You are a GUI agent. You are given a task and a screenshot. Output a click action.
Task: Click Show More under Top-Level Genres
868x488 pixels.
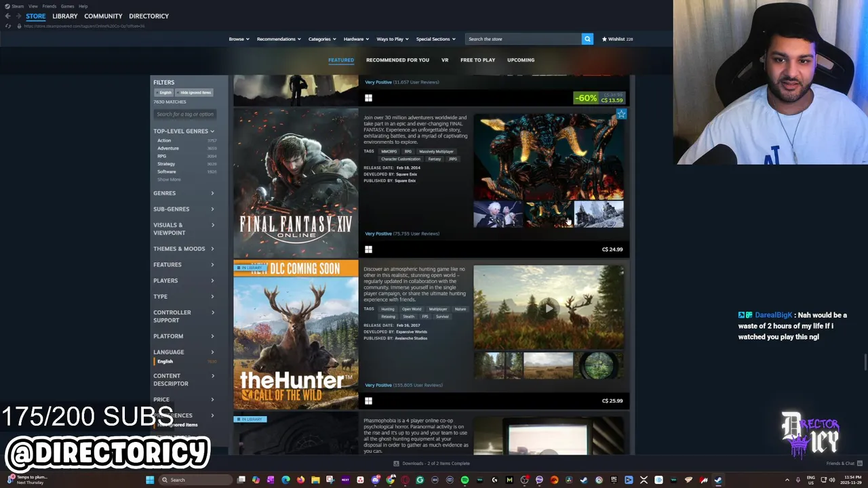pos(169,180)
